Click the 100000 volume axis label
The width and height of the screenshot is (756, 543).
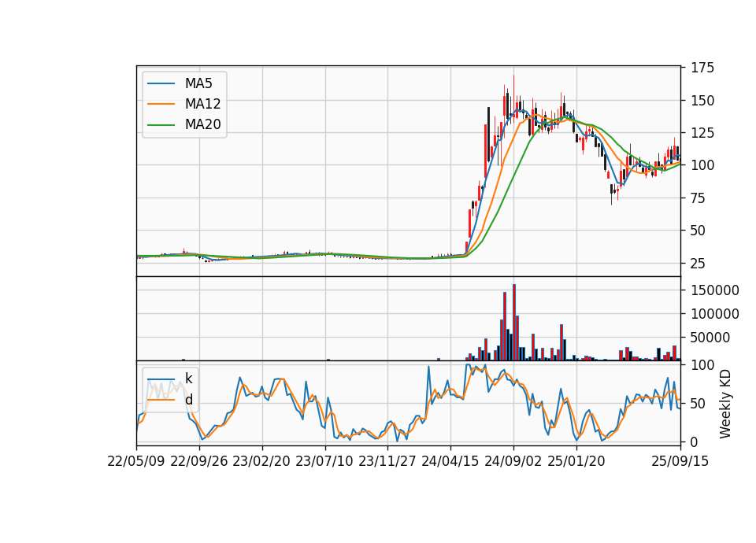point(715,314)
